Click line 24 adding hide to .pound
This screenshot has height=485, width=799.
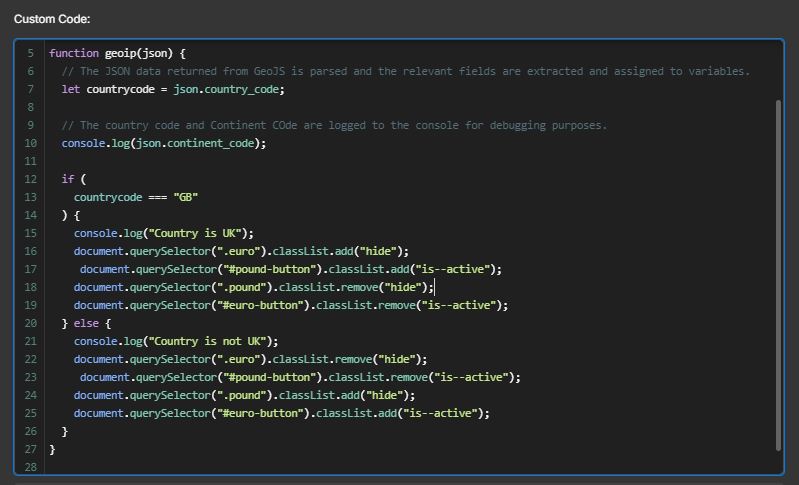(x=244, y=395)
